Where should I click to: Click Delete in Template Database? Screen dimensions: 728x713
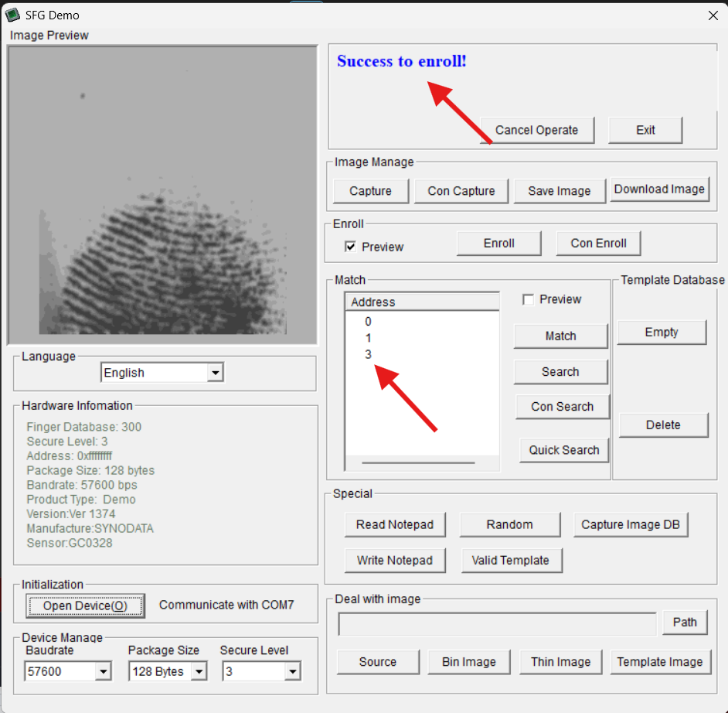(x=663, y=425)
